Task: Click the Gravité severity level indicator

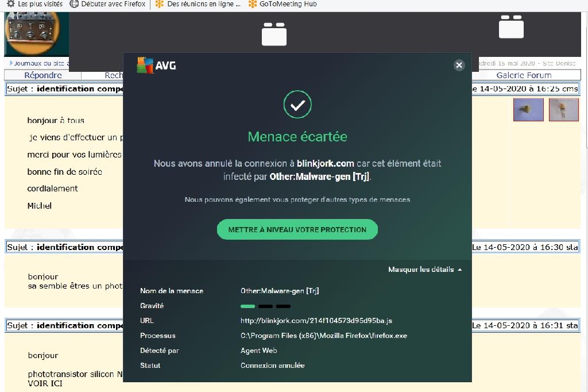Action: [x=265, y=306]
